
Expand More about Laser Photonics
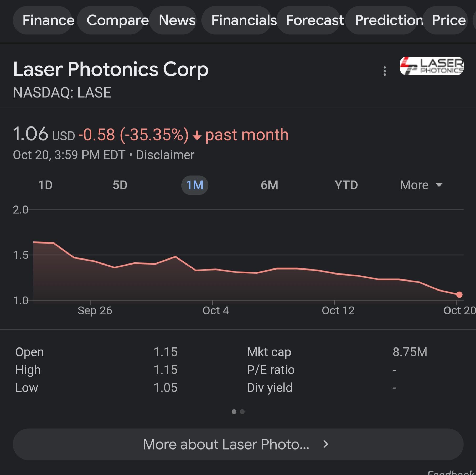[238, 444]
